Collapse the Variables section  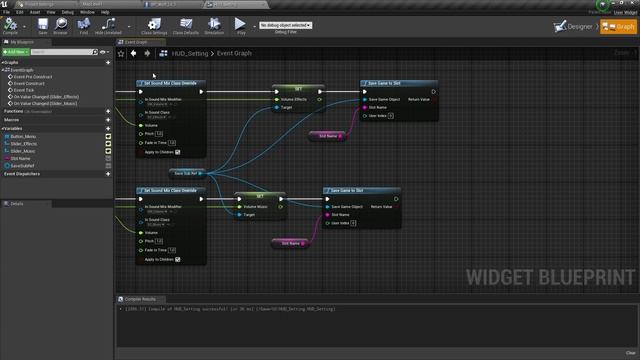pos(2,128)
